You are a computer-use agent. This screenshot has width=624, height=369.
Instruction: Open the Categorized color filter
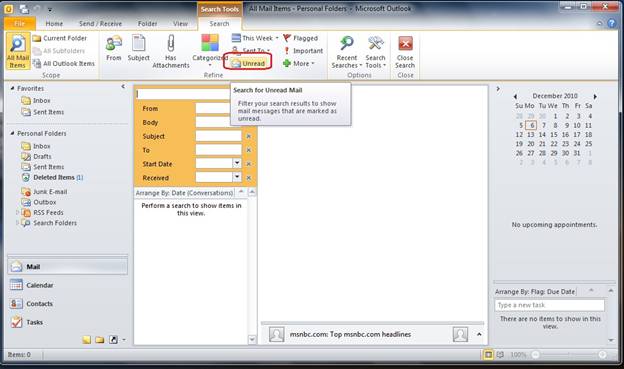point(210,51)
